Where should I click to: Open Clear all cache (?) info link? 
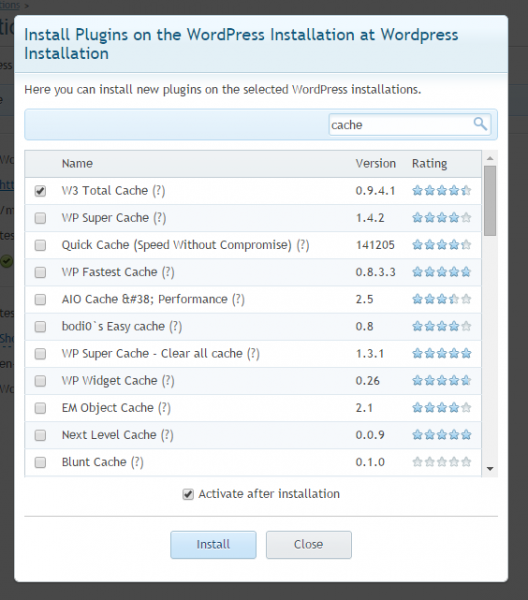click(253, 354)
